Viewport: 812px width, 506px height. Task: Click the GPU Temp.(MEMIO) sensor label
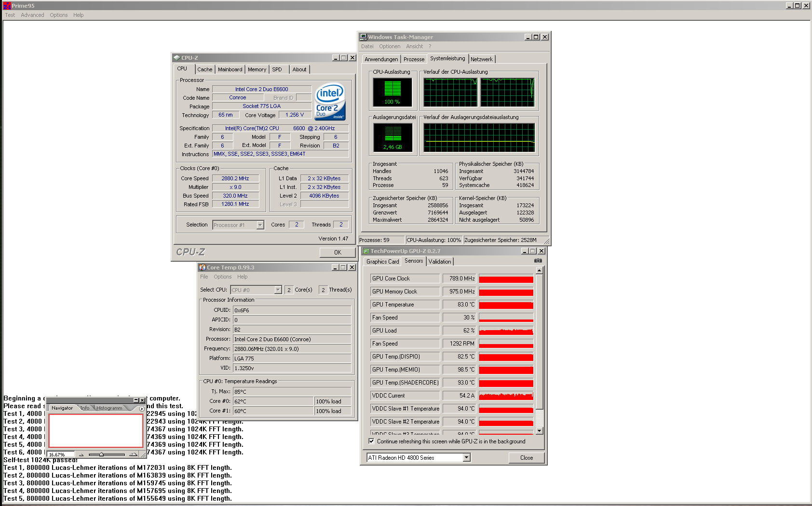pyautogui.click(x=405, y=370)
